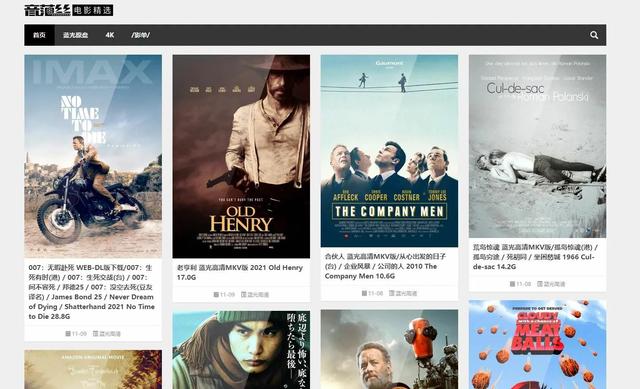Click the 老亨利 Old Henry 17.0G title link
This screenshot has height=389, width=640.
(240, 272)
